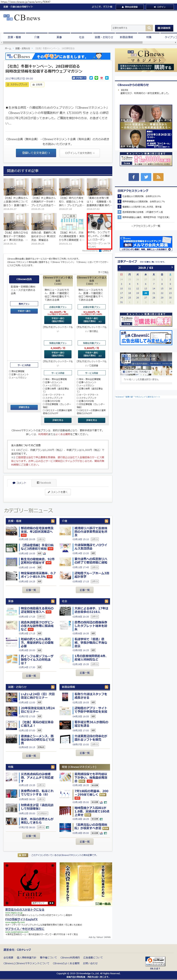Click 記事一覧 button under 社会 section
177x980 pixels.
click(84, 673)
